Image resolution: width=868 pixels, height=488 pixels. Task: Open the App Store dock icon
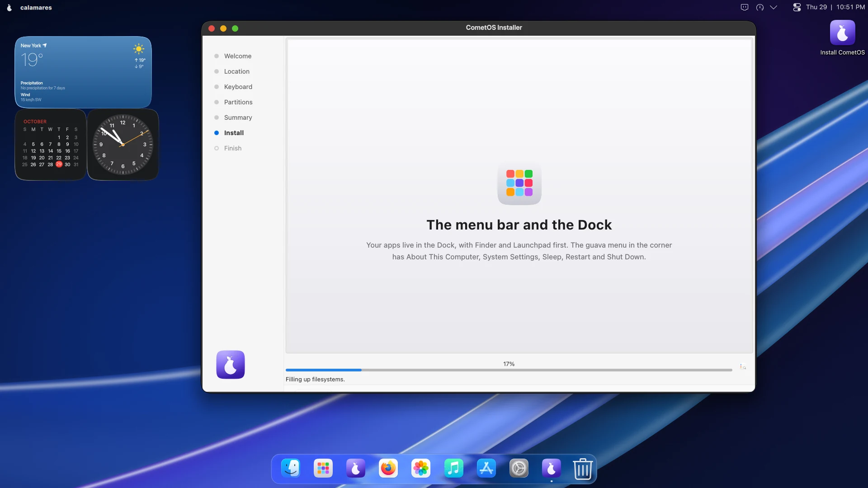(486, 469)
